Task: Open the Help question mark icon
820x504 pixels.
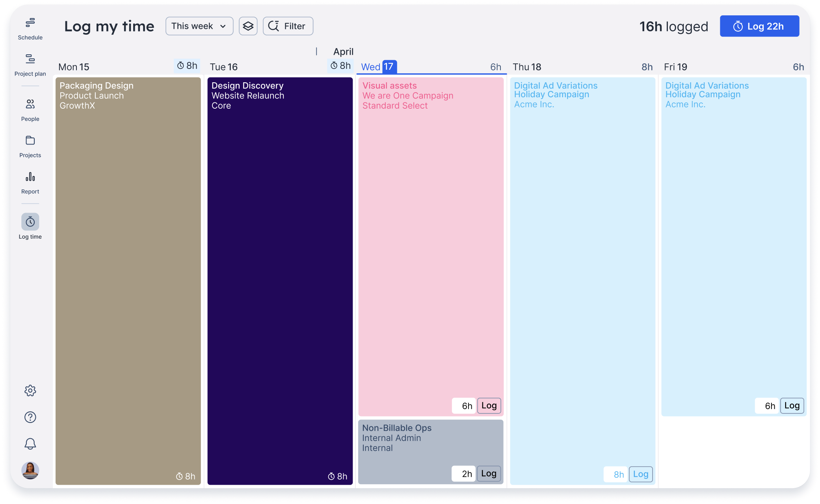Action: pyautogui.click(x=30, y=417)
